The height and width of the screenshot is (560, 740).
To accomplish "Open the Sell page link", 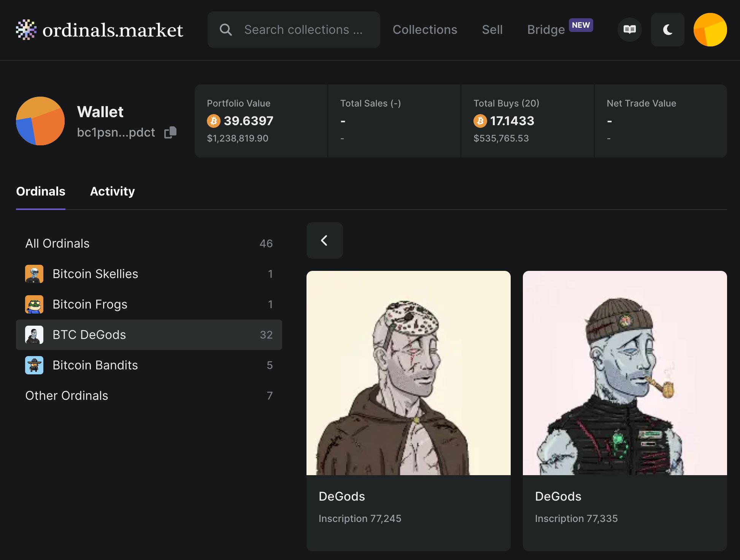I will pyautogui.click(x=492, y=30).
